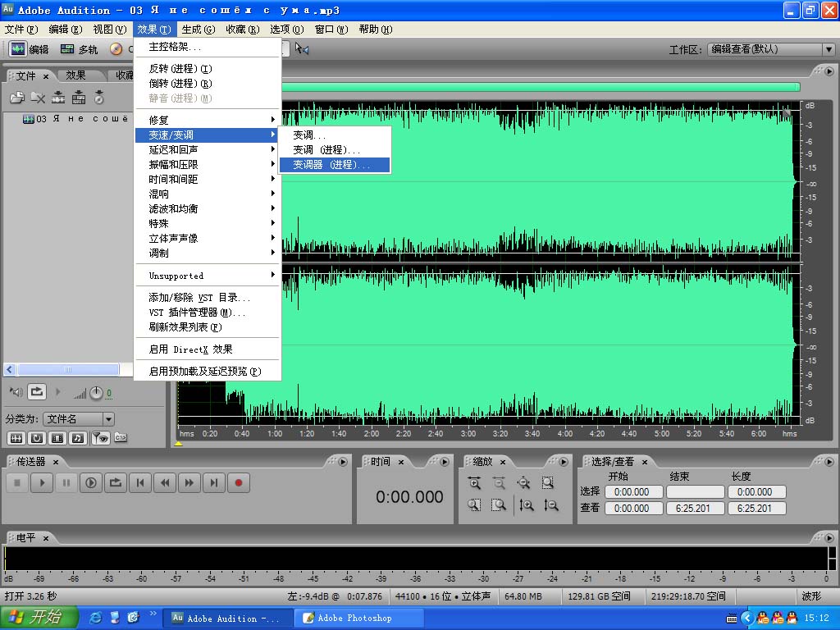Click the import file icon in the Files panel
The height and width of the screenshot is (630, 840).
[16, 98]
